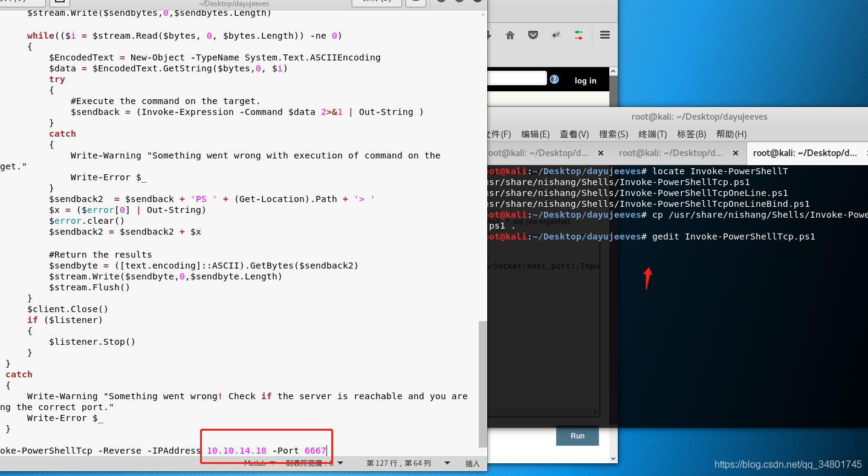The height and width of the screenshot is (476, 868).
Task: Click the '$sendback2 = $sendback2 + $x' line
Action: pyautogui.click(x=125, y=232)
